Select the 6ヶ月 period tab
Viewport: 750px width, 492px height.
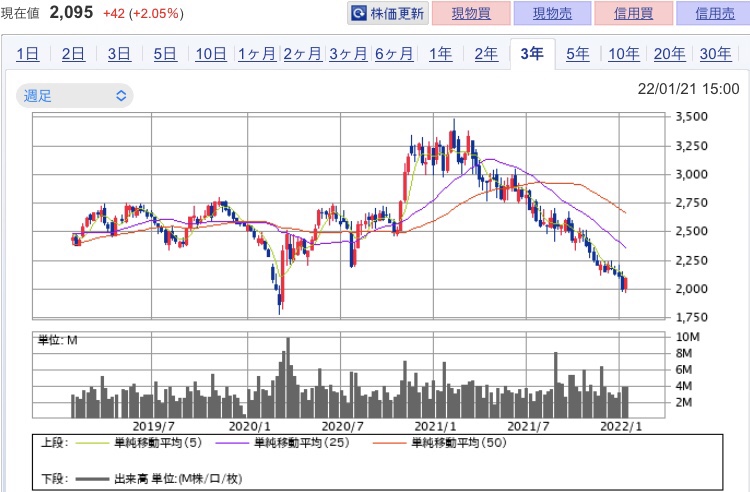click(x=394, y=54)
